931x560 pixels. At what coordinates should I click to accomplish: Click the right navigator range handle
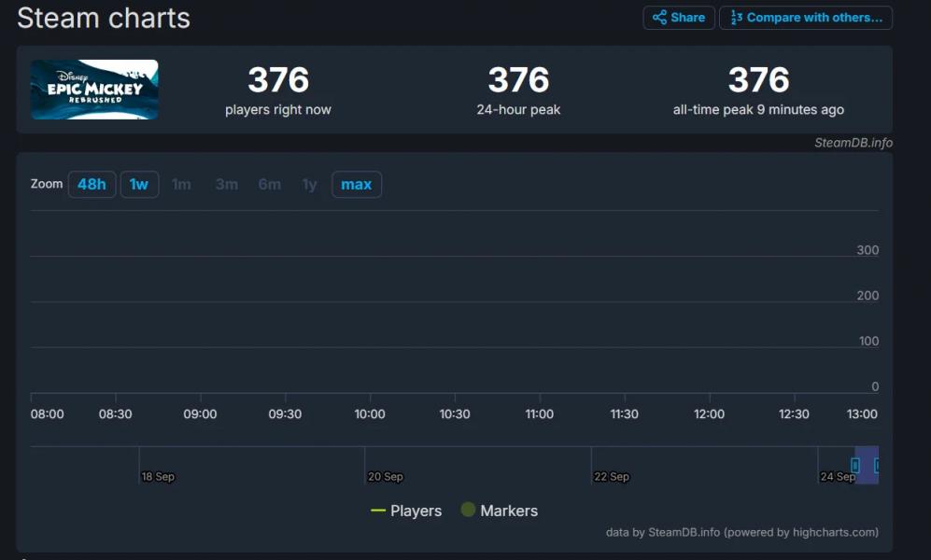pyautogui.click(x=877, y=466)
